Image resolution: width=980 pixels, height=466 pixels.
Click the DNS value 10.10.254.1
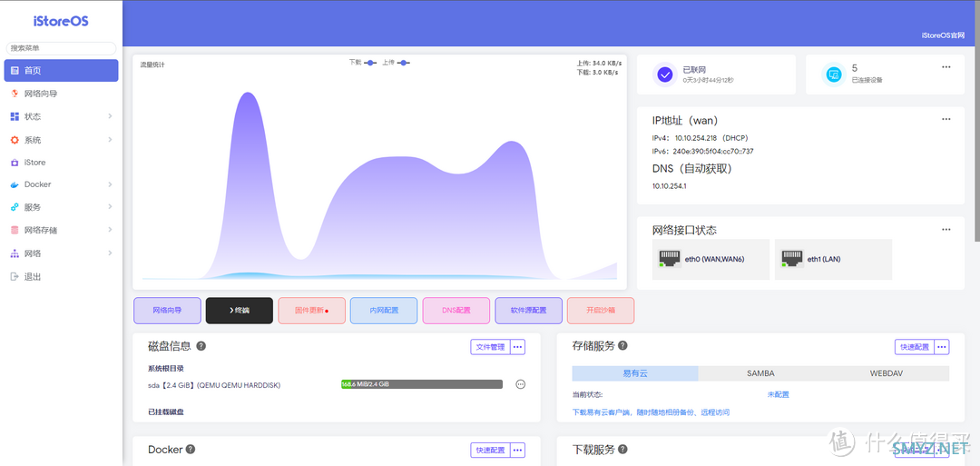tap(670, 186)
